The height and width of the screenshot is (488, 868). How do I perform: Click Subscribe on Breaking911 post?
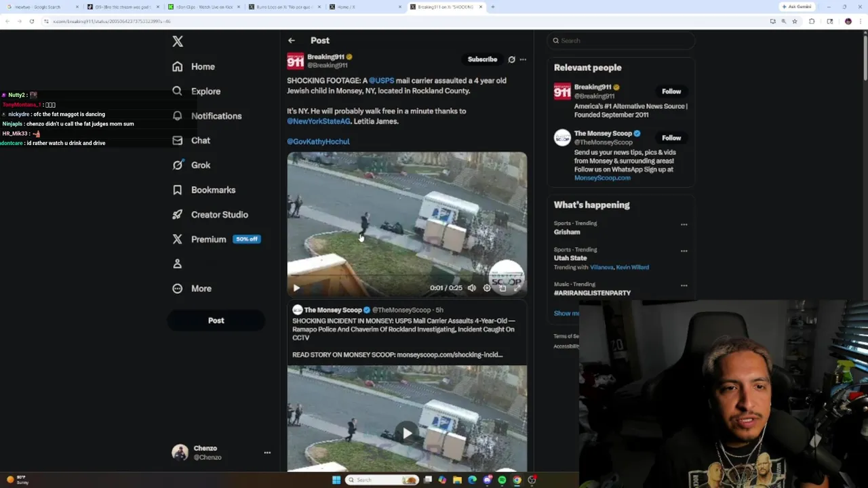[x=482, y=60]
